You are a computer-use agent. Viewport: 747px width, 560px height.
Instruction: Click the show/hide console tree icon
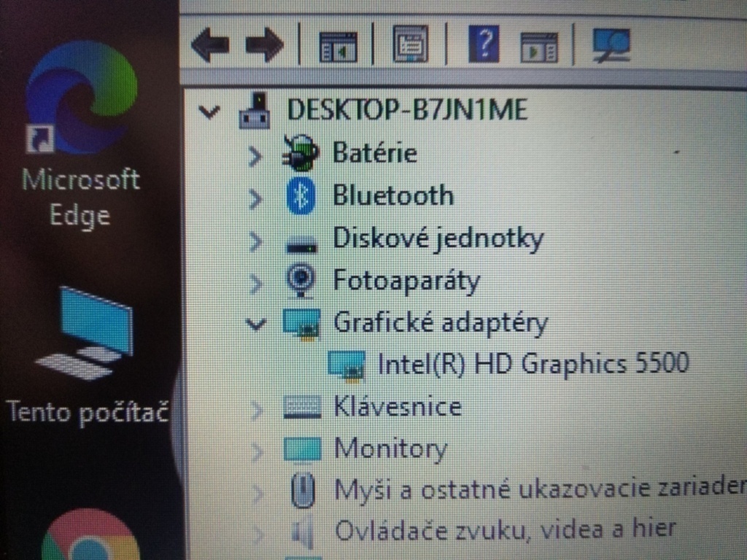coord(338,47)
